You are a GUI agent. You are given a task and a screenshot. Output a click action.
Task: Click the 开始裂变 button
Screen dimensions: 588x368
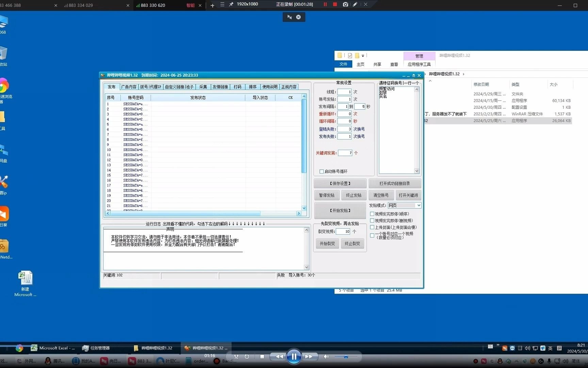327,244
